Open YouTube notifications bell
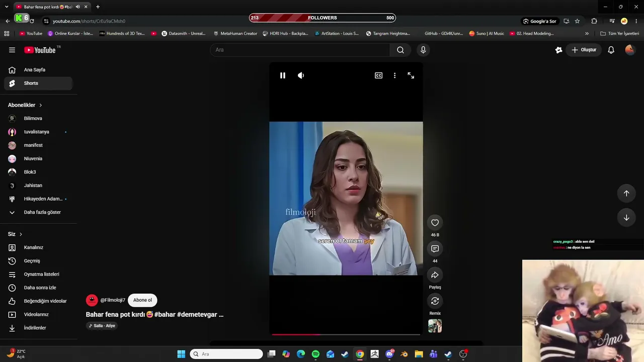 coord(611,50)
